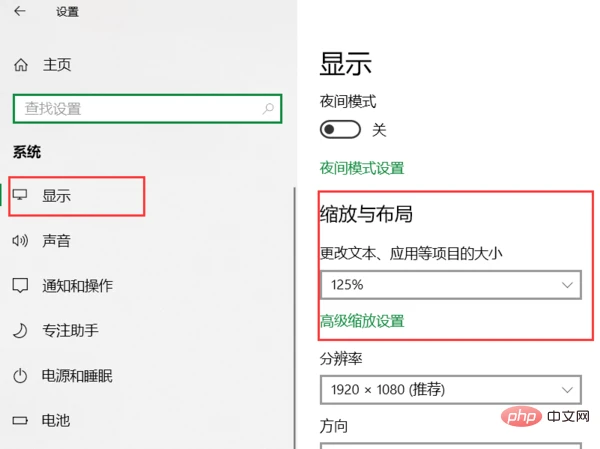Open 高级缩放设置 link
The width and height of the screenshot is (600, 449).
click(x=362, y=321)
